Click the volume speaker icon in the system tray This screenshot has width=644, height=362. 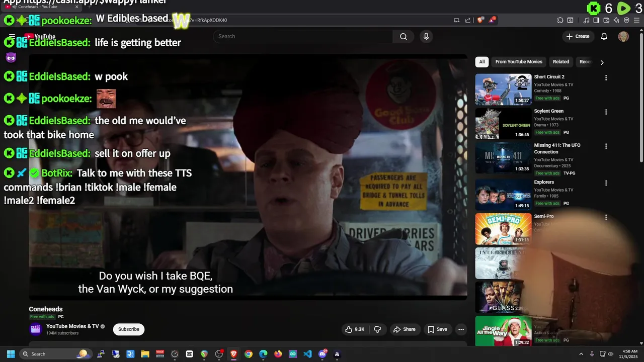point(611,354)
